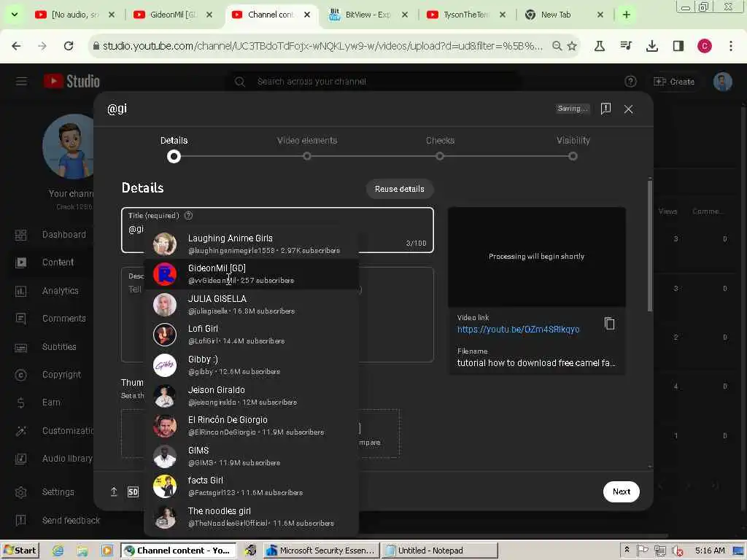Switch to the GideonMil browser tab
This screenshot has width=747, height=560.
tap(172, 15)
